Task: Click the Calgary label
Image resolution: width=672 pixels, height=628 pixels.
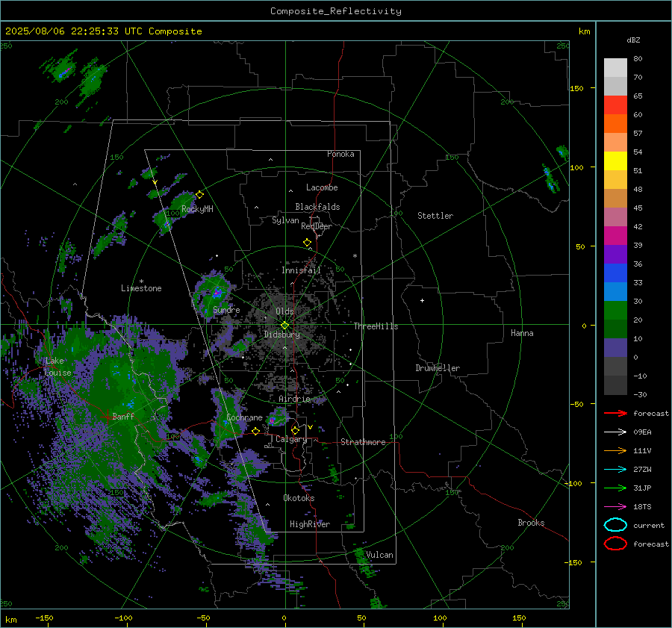Action: click(x=291, y=439)
